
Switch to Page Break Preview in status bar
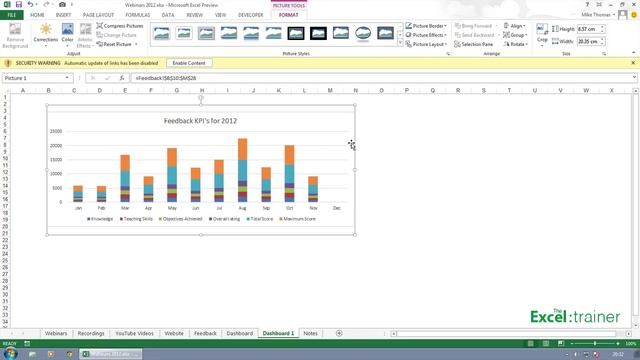click(x=561, y=344)
